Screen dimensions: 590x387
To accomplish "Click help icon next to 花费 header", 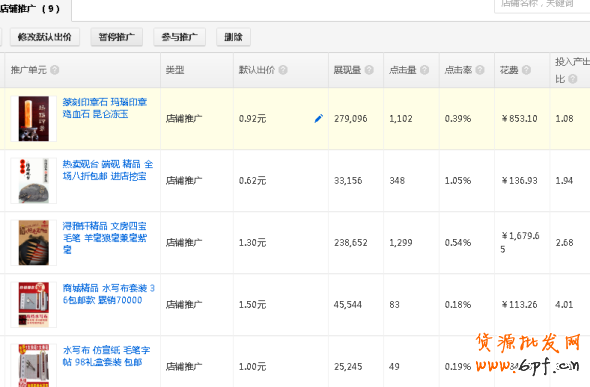I will tap(526, 70).
